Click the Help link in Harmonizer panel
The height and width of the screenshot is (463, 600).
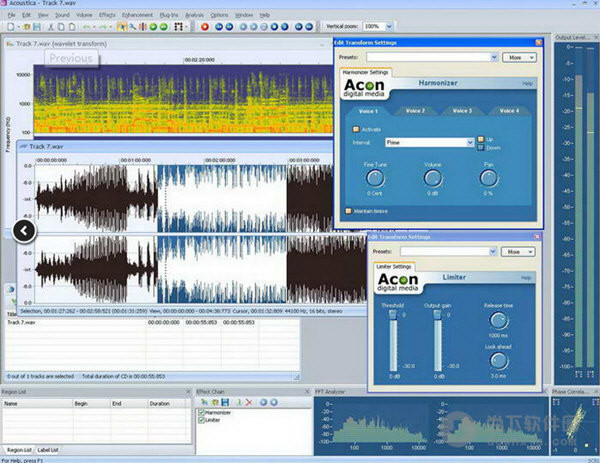tap(527, 83)
